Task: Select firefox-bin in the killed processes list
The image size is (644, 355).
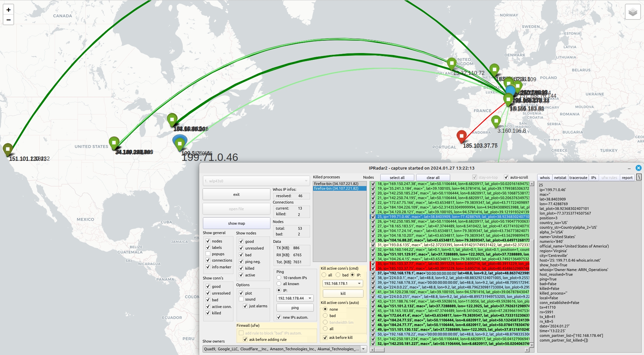Action: point(336,184)
